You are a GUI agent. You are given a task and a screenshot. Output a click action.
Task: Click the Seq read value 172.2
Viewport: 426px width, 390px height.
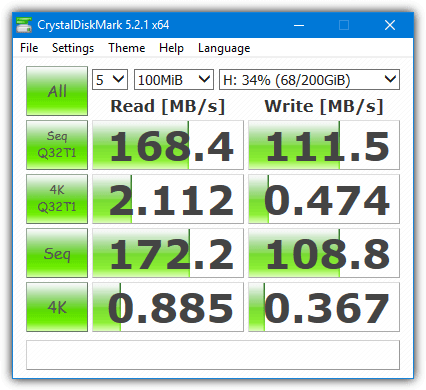(168, 253)
